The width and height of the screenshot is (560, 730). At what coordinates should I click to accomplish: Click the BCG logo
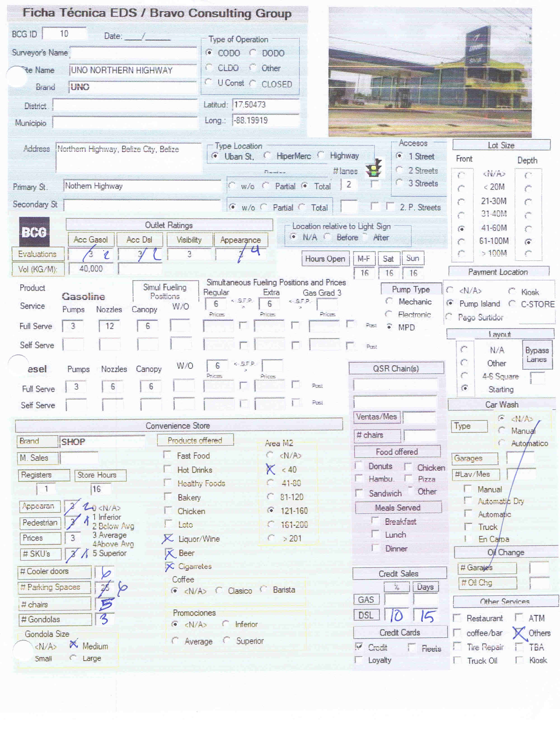[34, 232]
